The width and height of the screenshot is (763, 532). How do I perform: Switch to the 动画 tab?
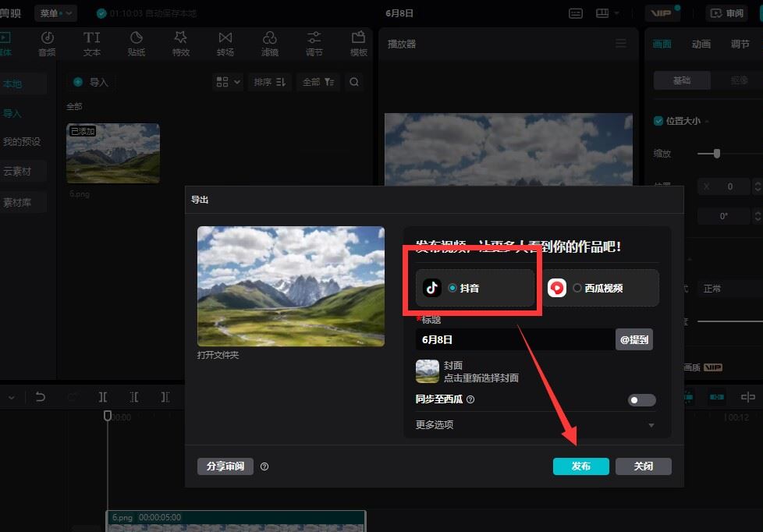(x=701, y=44)
